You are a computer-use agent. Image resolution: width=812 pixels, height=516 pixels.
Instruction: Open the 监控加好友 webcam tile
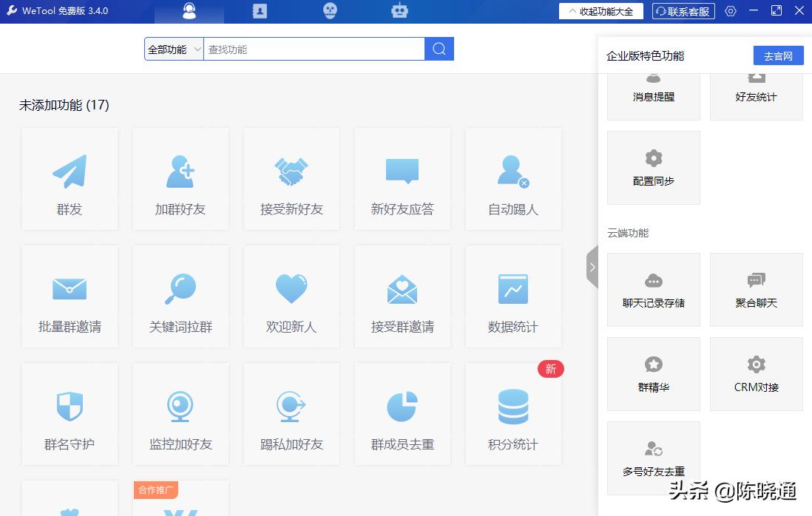click(180, 414)
